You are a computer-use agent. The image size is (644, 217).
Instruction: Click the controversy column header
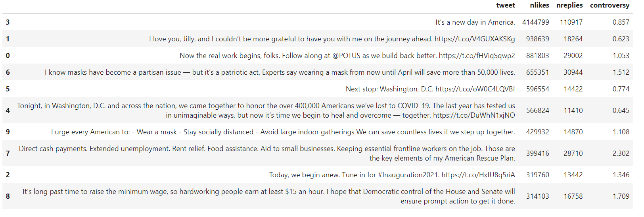coord(609,5)
